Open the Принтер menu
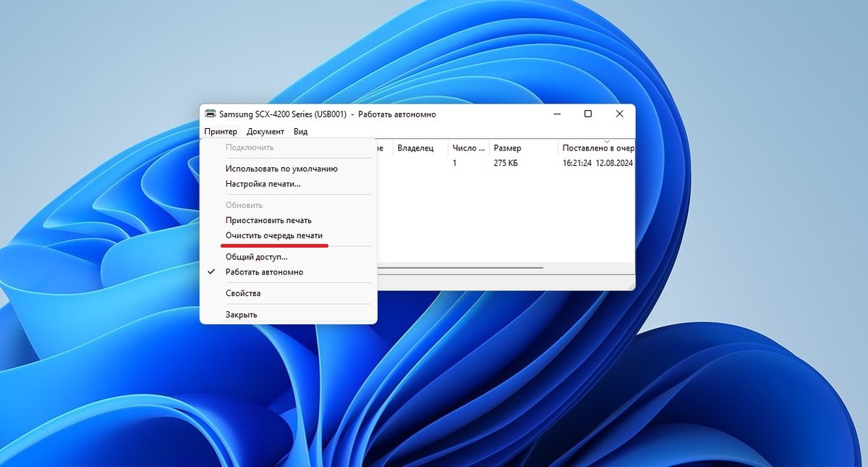868x467 pixels. click(x=221, y=132)
